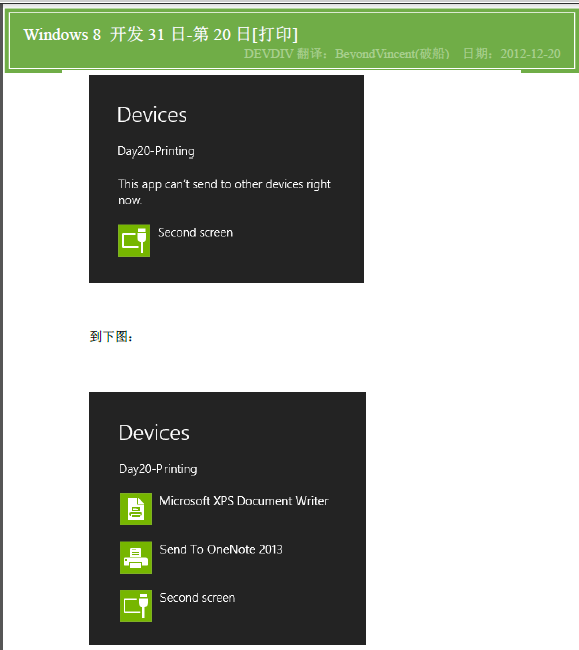This screenshot has width=579, height=650.
Task: Click the Devices heading above the printer list
Action: (154, 433)
